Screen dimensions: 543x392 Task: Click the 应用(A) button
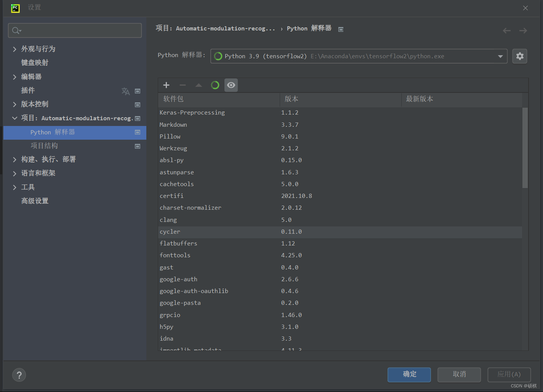click(509, 374)
